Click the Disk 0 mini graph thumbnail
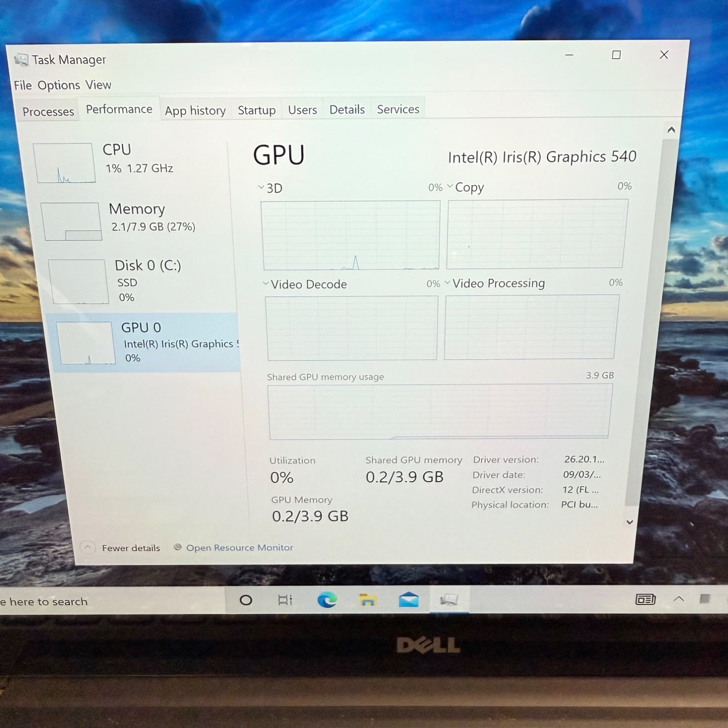728x728 pixels. pyautogui.click(x=78, y=281)
